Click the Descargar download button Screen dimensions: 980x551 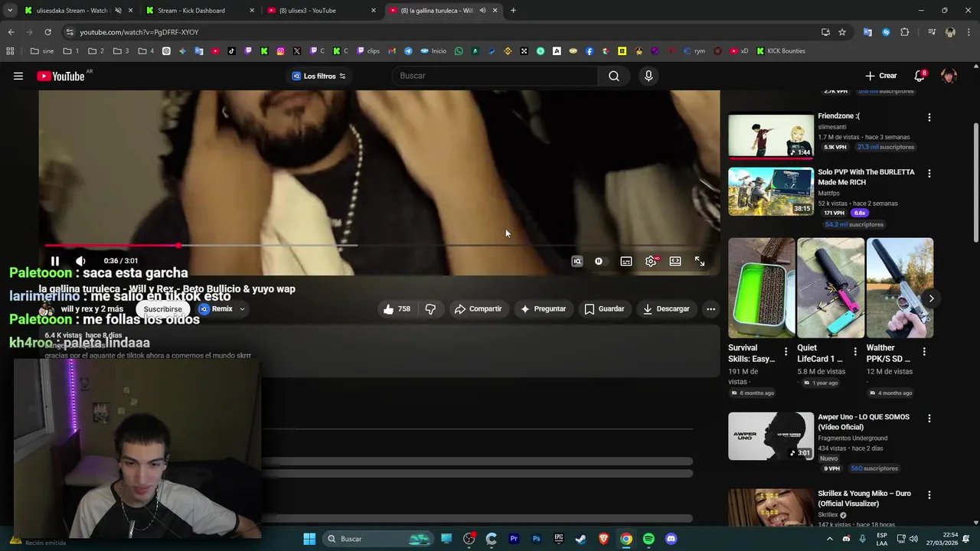pyautogui.click(x=666, y=309)
